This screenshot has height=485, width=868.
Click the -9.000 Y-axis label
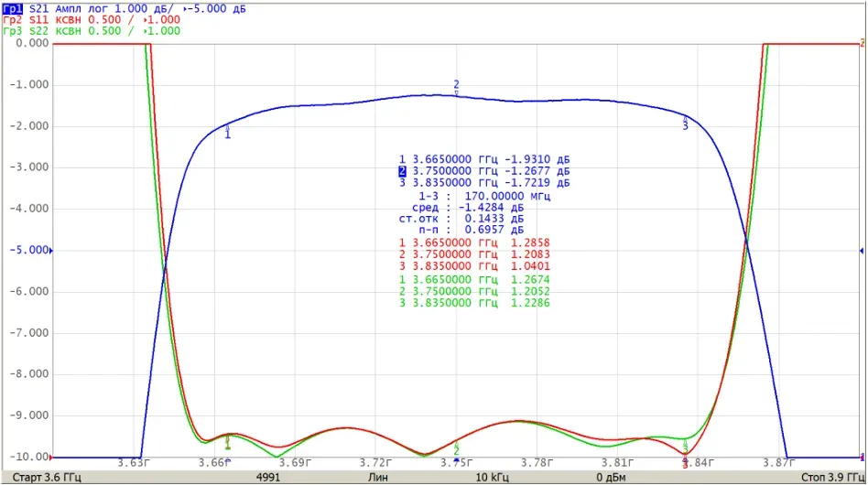pos(29,415)
